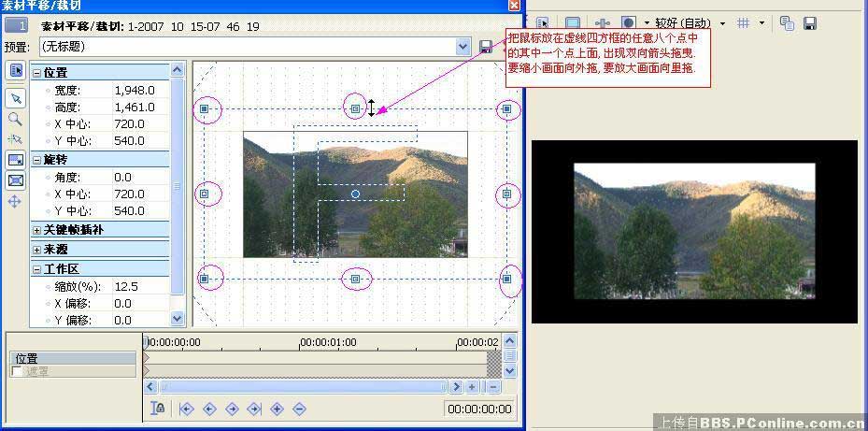This screenshot has height=431, width=868.
Task: Toggle the lock aspect ratio button
Action: 16,160
